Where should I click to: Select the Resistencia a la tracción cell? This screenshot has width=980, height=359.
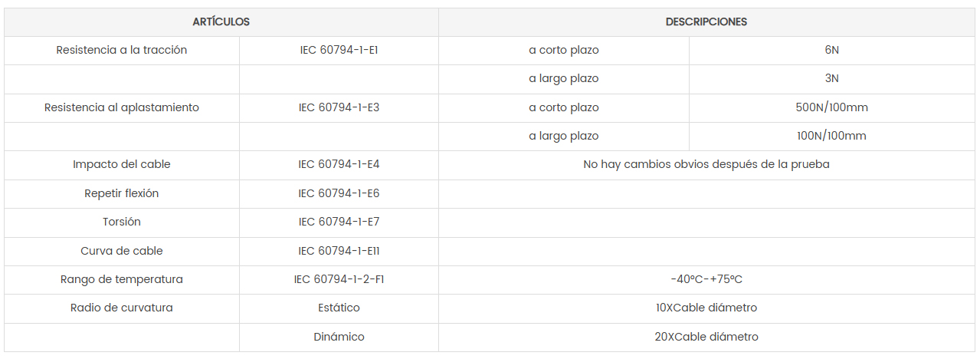click(x=122, y=50)
